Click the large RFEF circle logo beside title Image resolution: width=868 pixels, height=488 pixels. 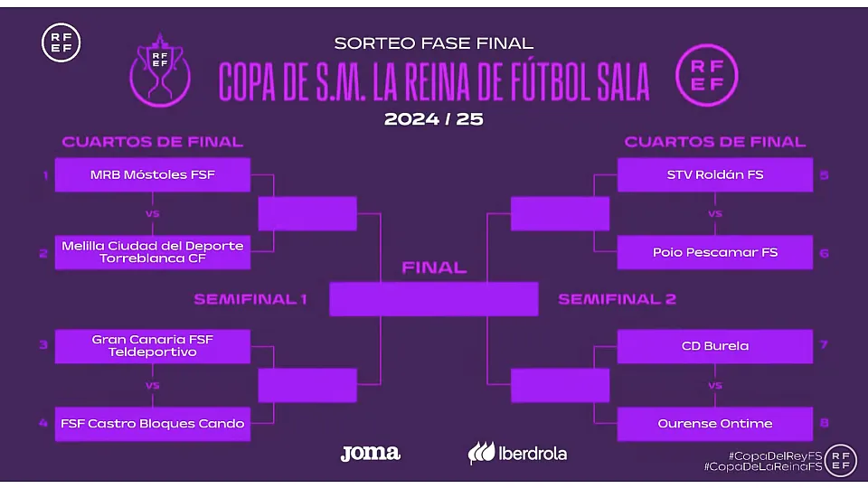(707, 73)
